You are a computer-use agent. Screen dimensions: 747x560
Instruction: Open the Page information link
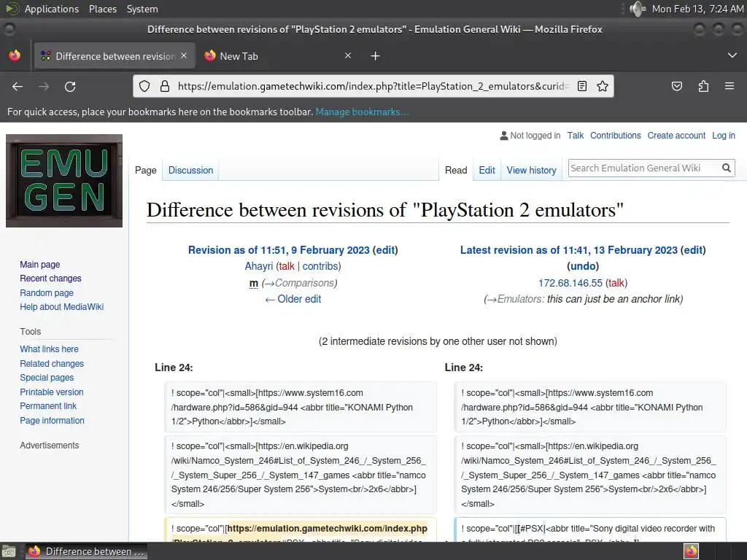52,421
